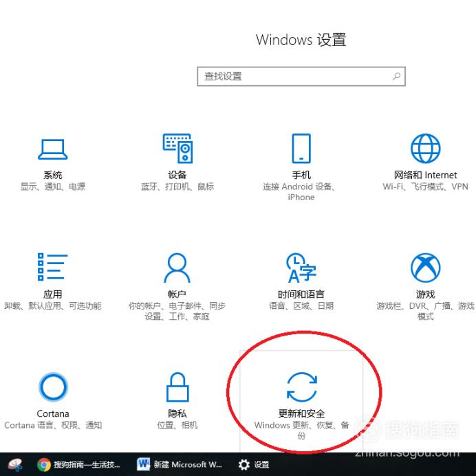Click the 时间和语言 label
This screenshot has height=476, width=476.
pos(301,294)
